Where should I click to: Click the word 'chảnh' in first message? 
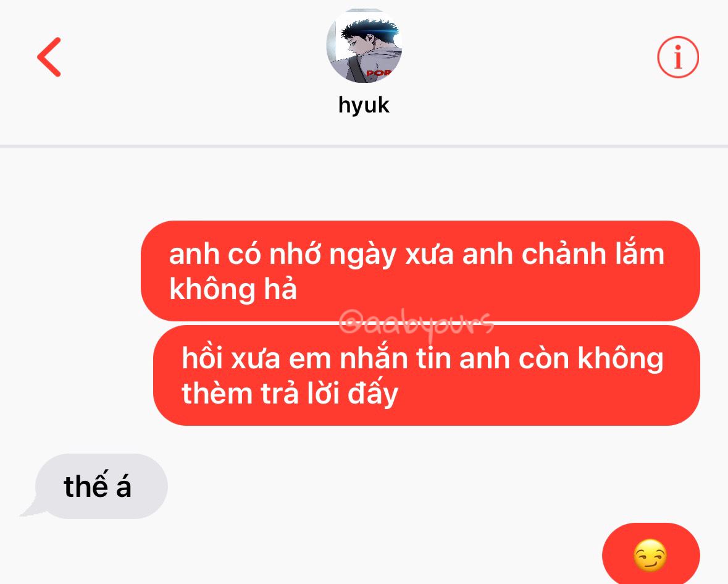[564, 254]
